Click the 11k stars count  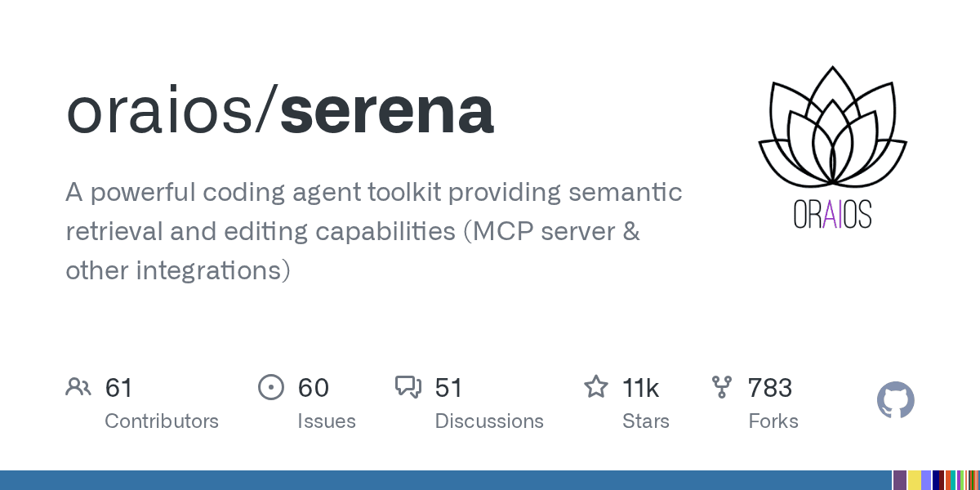[640, 387]
